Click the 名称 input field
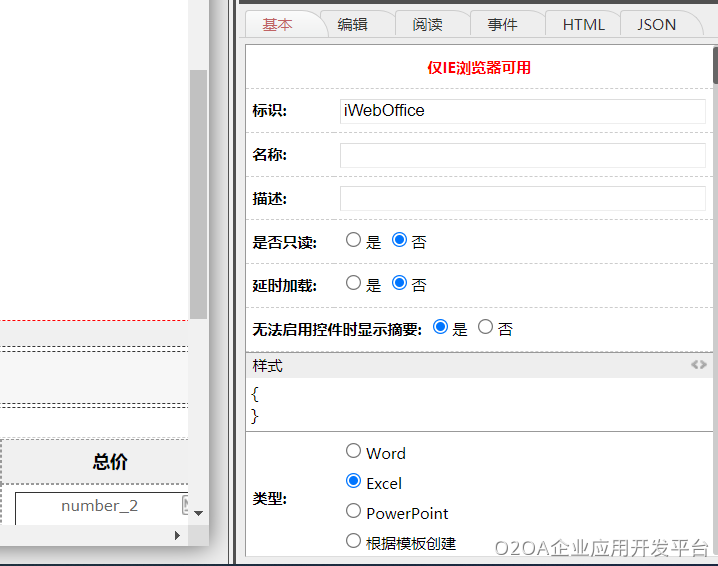 tap(522, 155)
